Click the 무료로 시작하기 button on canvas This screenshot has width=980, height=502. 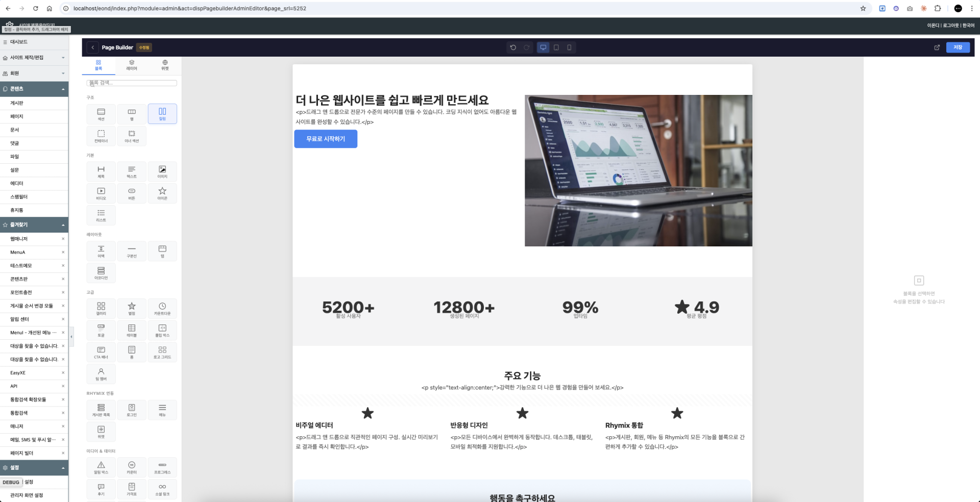point(326,139)
